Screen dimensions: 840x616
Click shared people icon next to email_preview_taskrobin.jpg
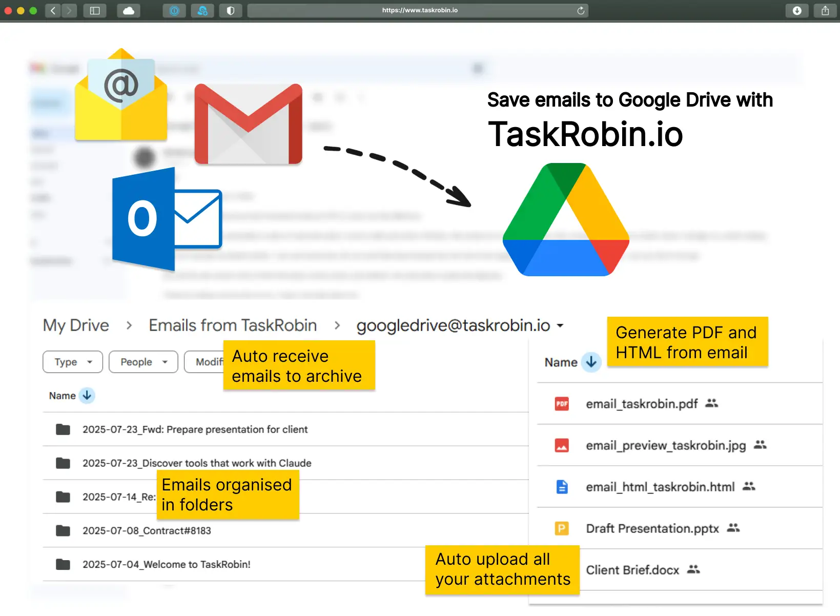760,445
